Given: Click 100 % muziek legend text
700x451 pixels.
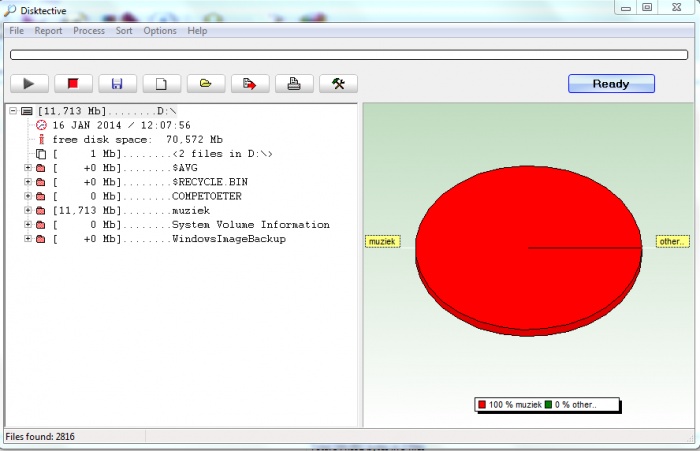Looking at the screenshot, I should (x=515, y=405).
